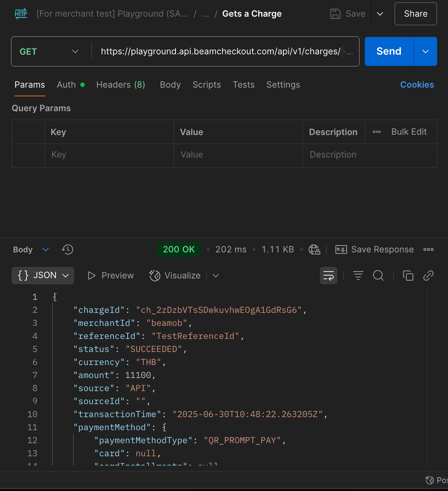Switch to Visualize response view
Viewport: 448px width, 491px height.
175,276
